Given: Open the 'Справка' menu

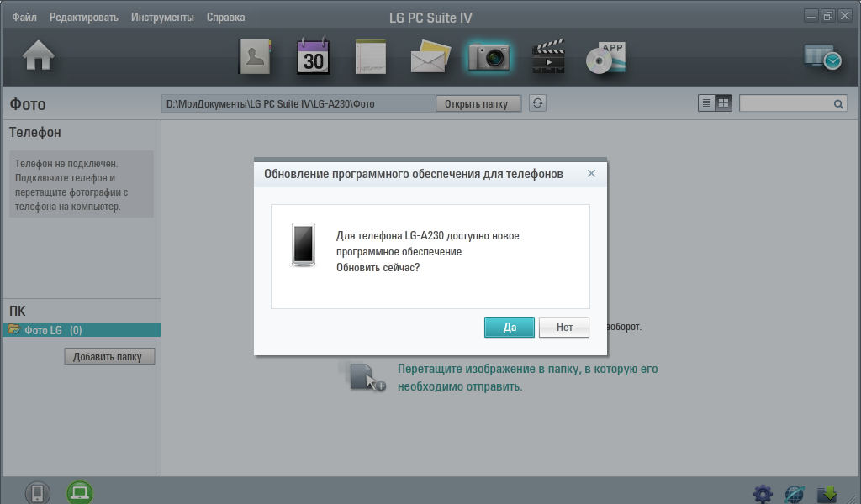Looking at the screenshot, I should click(x=225, y=18).
